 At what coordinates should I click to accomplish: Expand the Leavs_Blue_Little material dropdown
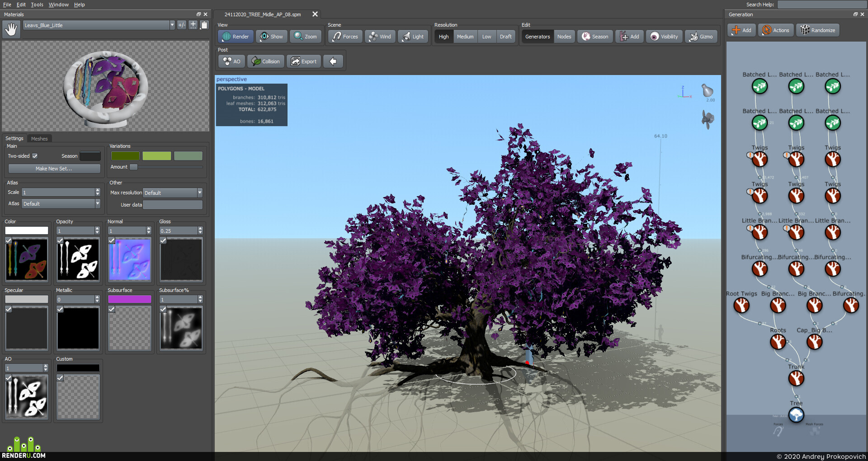(172, 25)
